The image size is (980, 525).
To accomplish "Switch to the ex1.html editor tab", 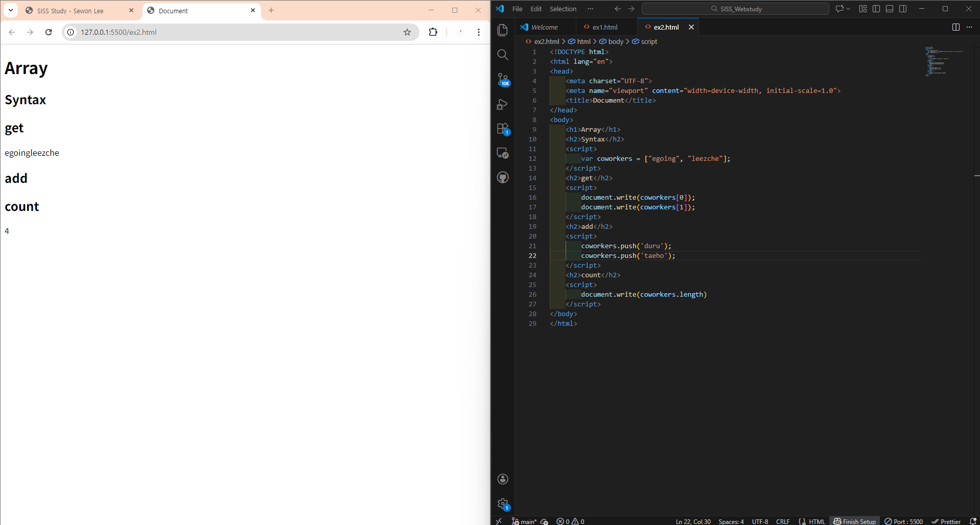I will tap(605, 27).
